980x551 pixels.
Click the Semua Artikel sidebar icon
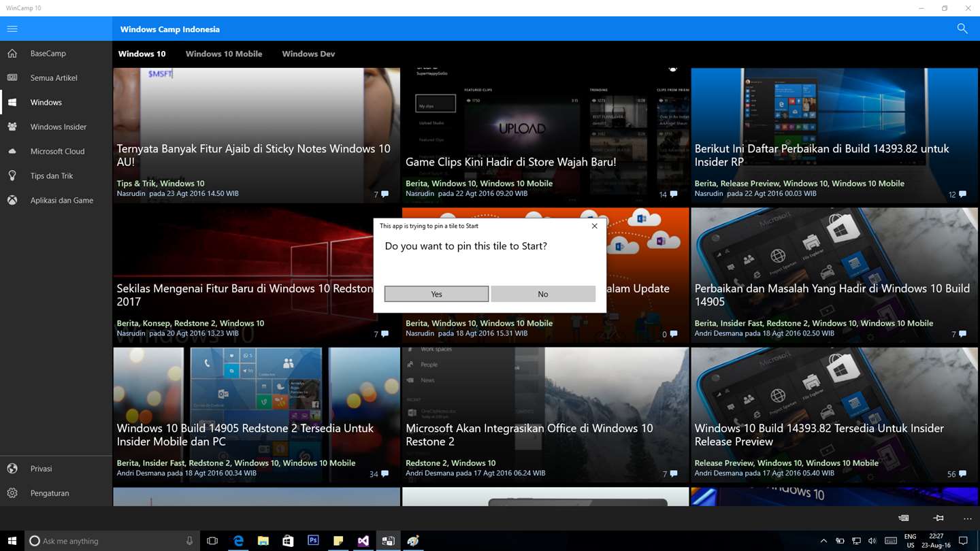pos(12,78)
